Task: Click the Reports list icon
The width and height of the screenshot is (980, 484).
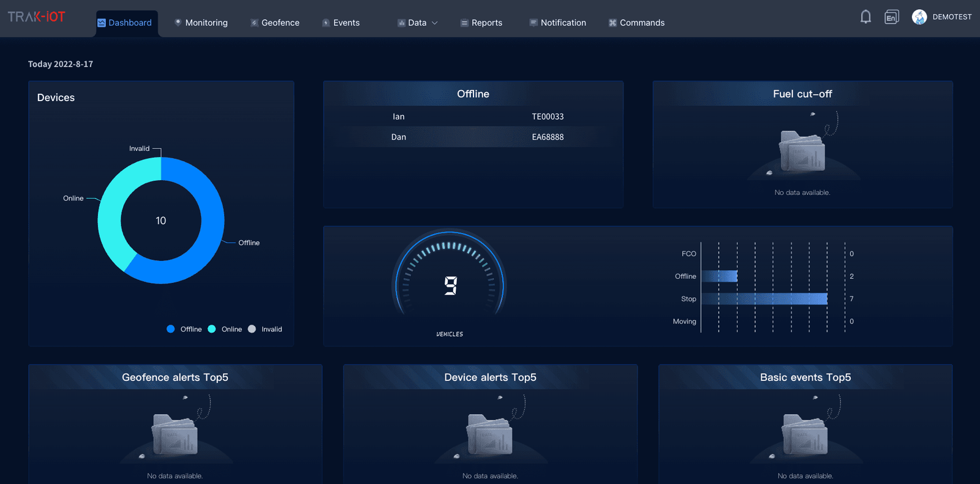Action: [x=464, y=23]
